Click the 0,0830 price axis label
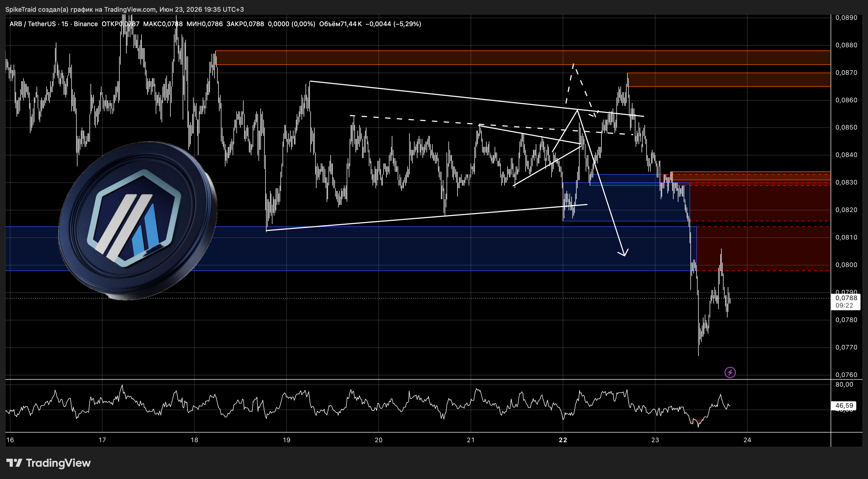 pyautogui.click(x=846, y=183)
